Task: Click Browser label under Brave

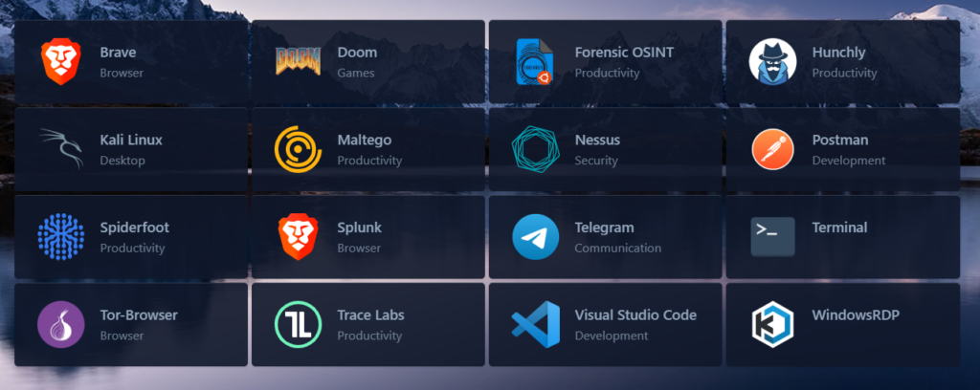Action: (122, 73)
